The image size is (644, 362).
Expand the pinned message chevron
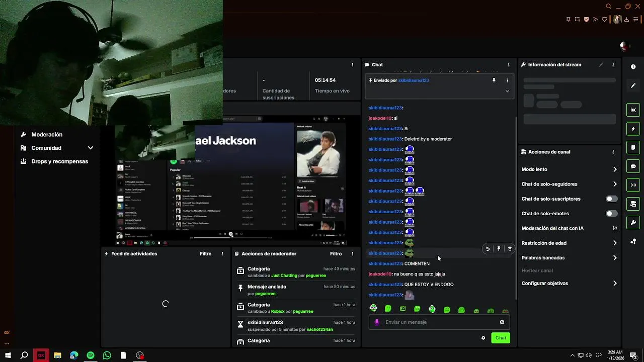click(x=507, y=91)
